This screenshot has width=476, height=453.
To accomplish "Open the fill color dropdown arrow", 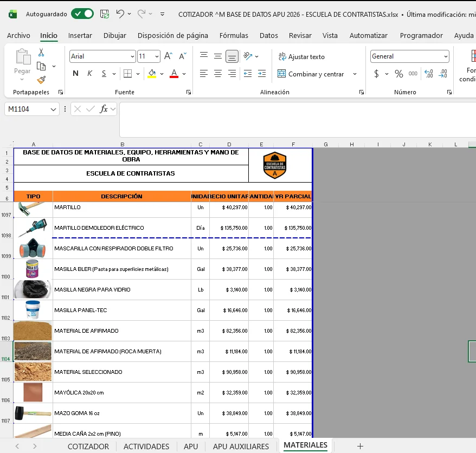I will [162, 74].
